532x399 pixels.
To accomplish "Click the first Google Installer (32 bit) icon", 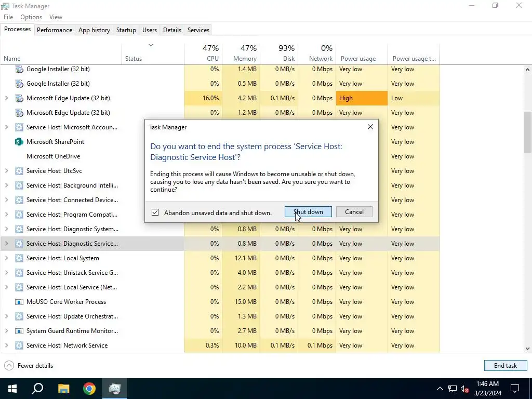I will [19, 69].
